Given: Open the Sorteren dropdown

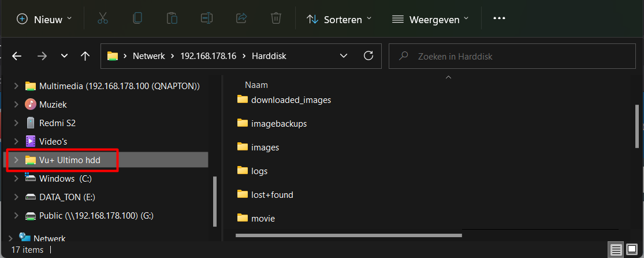Looking at the screenshot, I should pyautogui.click(x=339, y=19).
